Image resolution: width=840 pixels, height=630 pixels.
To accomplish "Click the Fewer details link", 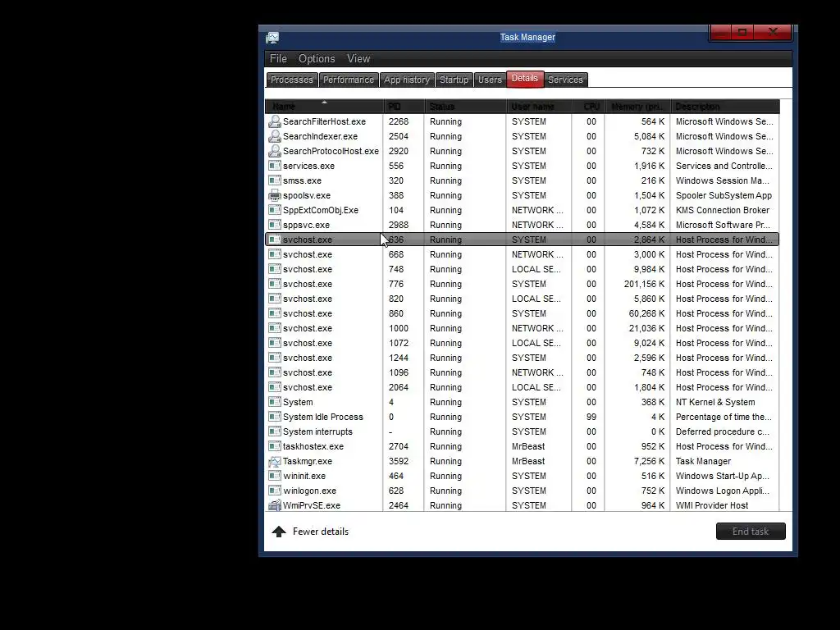I will (x=321, y=532).
